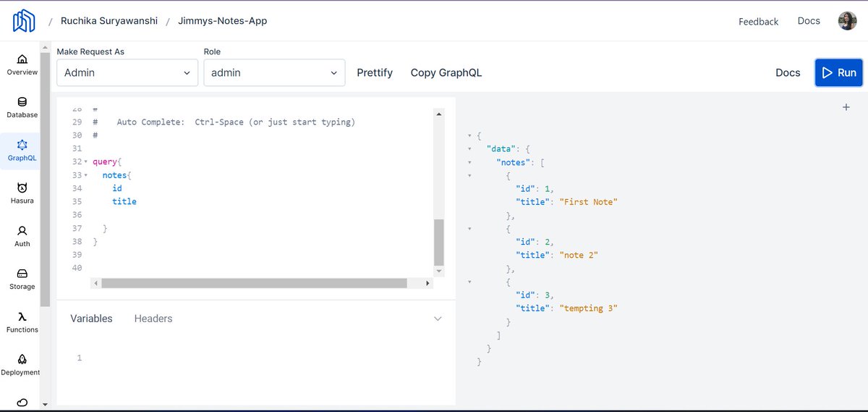Go to the Auth sidebar section
868x412 pixels.
tap(22, 236)
